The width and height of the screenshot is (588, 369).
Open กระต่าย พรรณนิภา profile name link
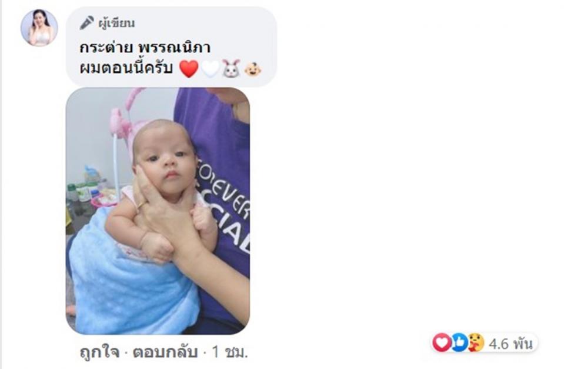click(x=145, y=48)
